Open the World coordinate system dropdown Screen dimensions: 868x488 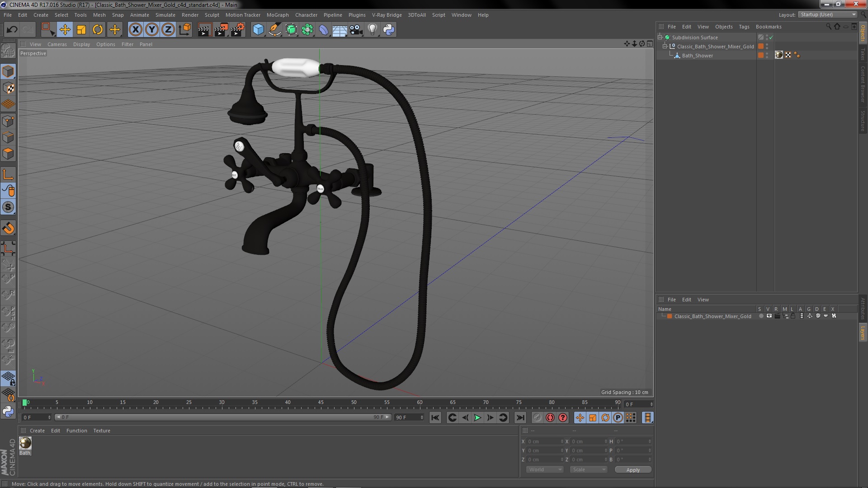pyautogui.click(x=545, y=469)
